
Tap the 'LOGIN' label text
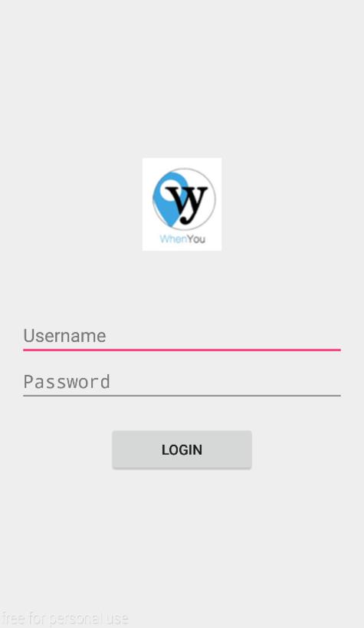tap(182, 450)
